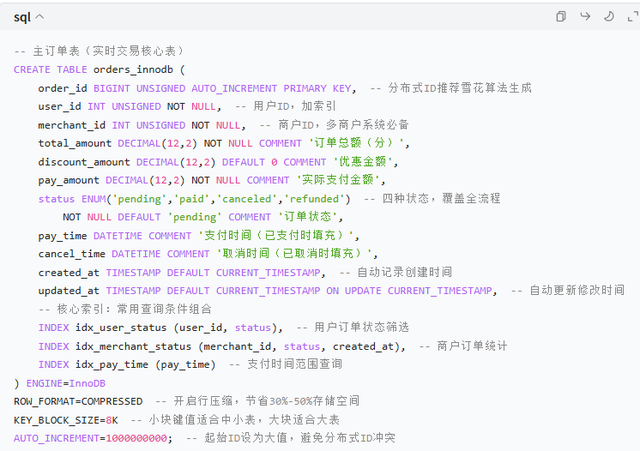Click the 'merchant_id' column definition name
Image resolution: width=640 pixels, height=451 pixels.
point(72,125)
